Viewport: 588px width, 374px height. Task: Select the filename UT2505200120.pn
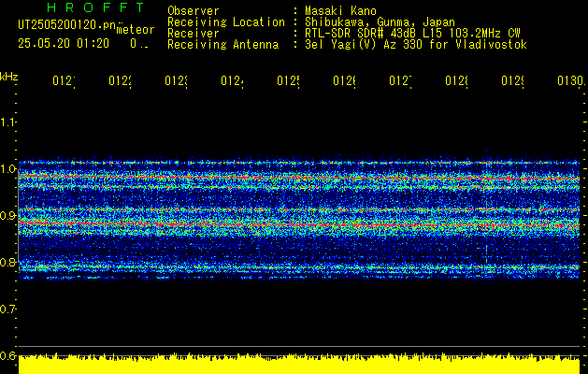(x=67, y=25)
